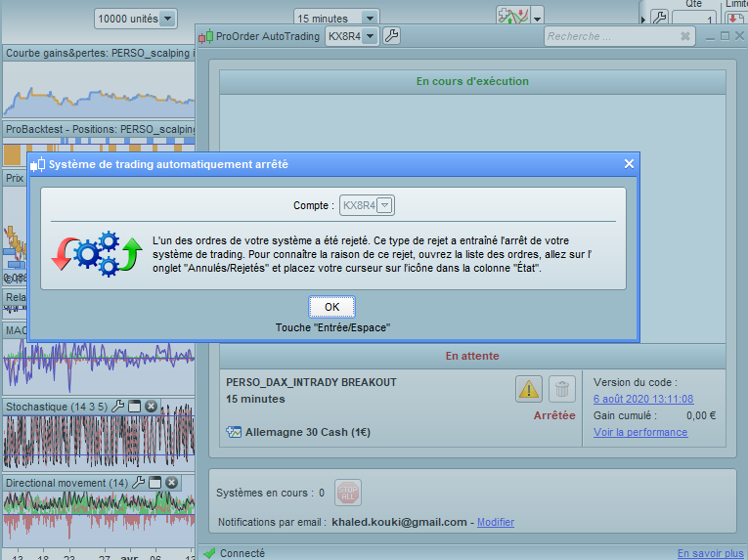This screenshot has width=748, height=560.
Task: Click the Allemagne 30 Cash chart icon
Action: coord(234,432)
